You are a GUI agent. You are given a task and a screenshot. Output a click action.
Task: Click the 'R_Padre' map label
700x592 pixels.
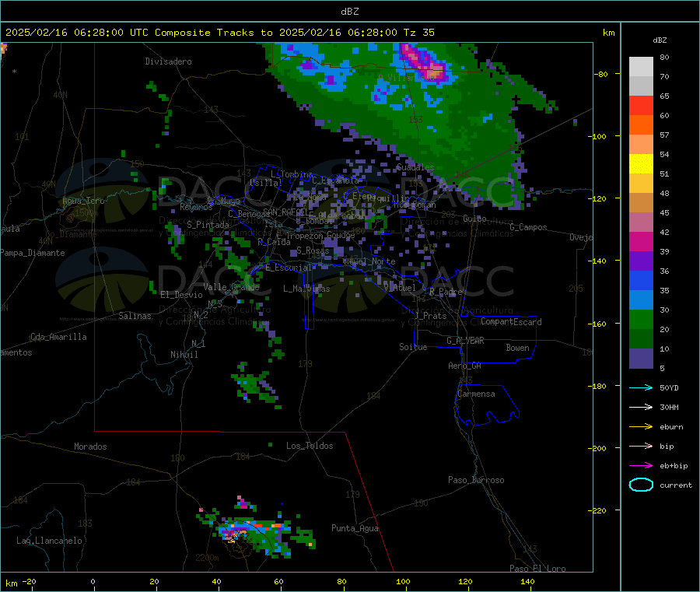(446, 292)
